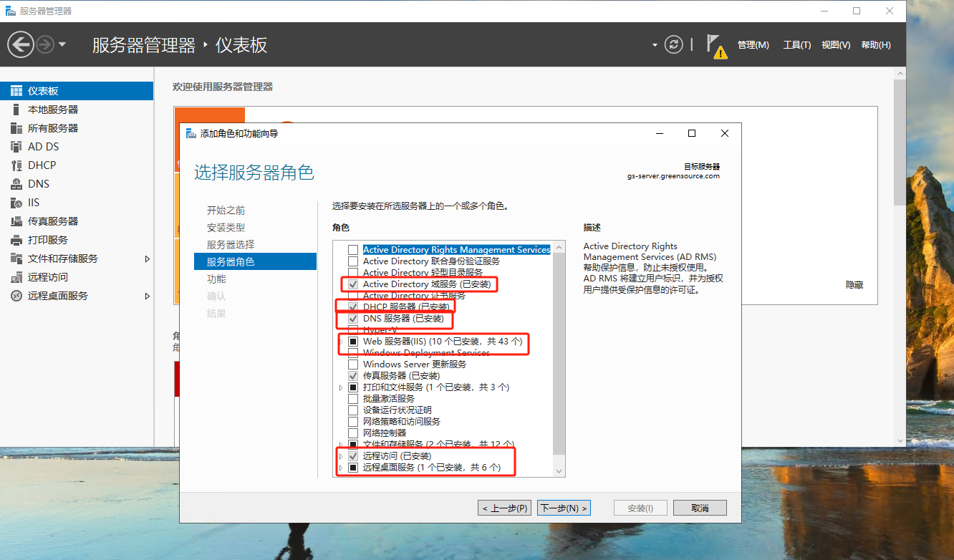Expand the 打印和文件服务 role tree
Image resolution: width=954 pixels, height=560 pixels.
[341, 387]
